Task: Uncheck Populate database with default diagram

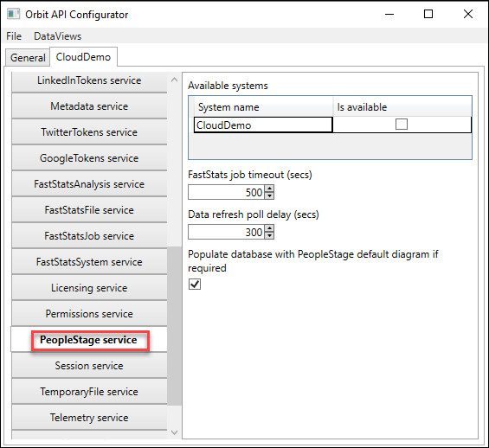Action: tap(195, 284)
